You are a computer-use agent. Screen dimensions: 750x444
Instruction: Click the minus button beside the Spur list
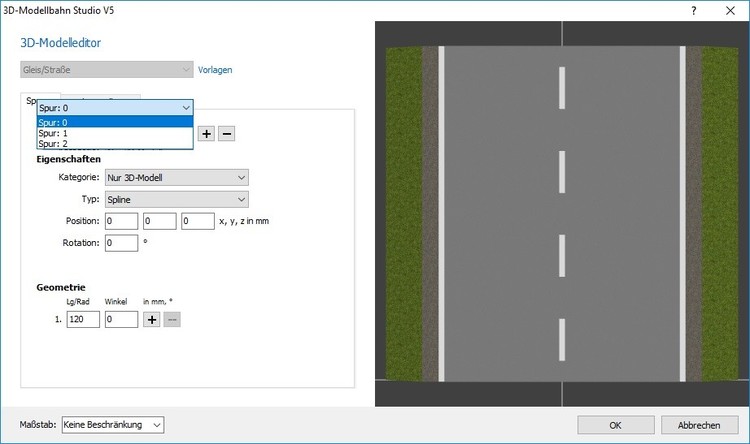pyautogui.click(x=227, y=133)
